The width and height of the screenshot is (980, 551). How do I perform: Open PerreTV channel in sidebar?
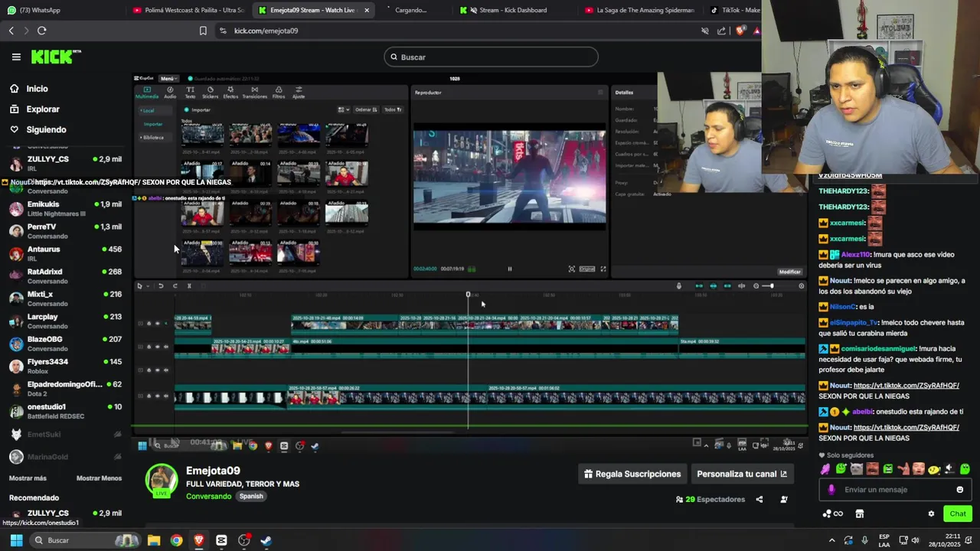click(65, 231)
